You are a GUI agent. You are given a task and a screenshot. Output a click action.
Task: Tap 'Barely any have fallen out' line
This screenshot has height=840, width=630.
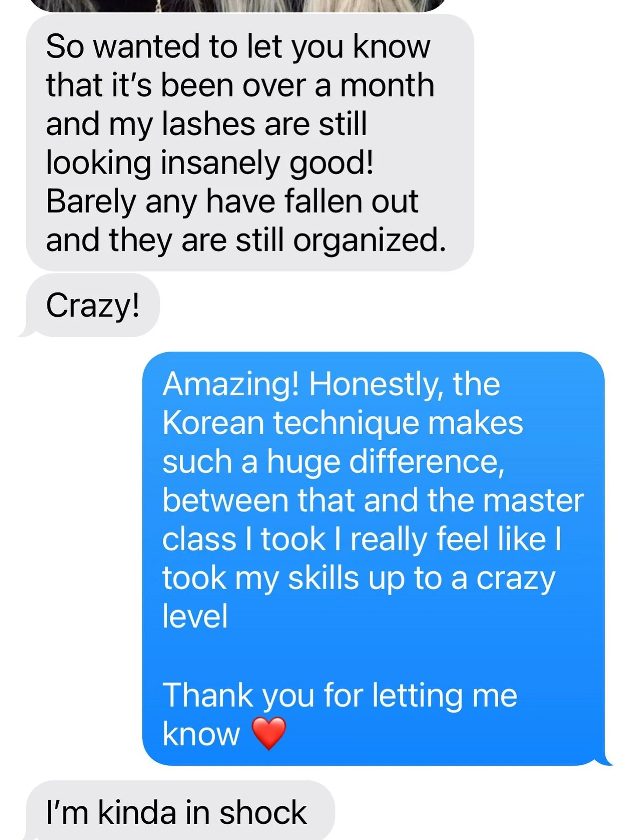point(232,201)
